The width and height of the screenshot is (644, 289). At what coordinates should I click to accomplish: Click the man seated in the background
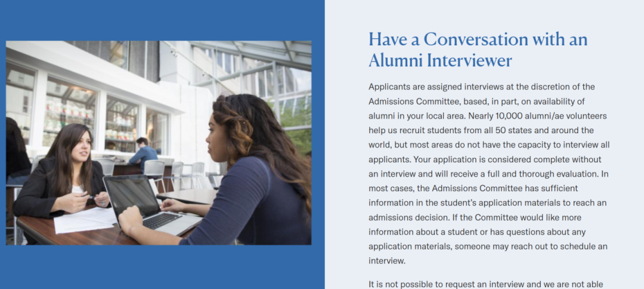(143, 153)
